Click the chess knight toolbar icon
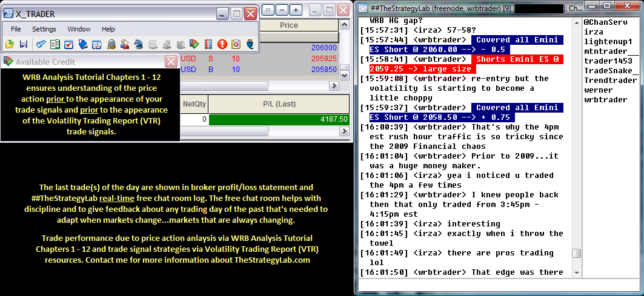The width and height of the screenshot is (644, 296). [138, 44]
